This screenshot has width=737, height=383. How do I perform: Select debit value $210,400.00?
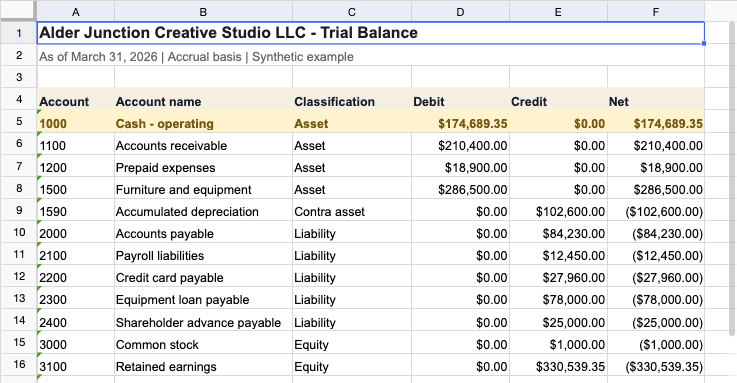[x=461, y=144]
